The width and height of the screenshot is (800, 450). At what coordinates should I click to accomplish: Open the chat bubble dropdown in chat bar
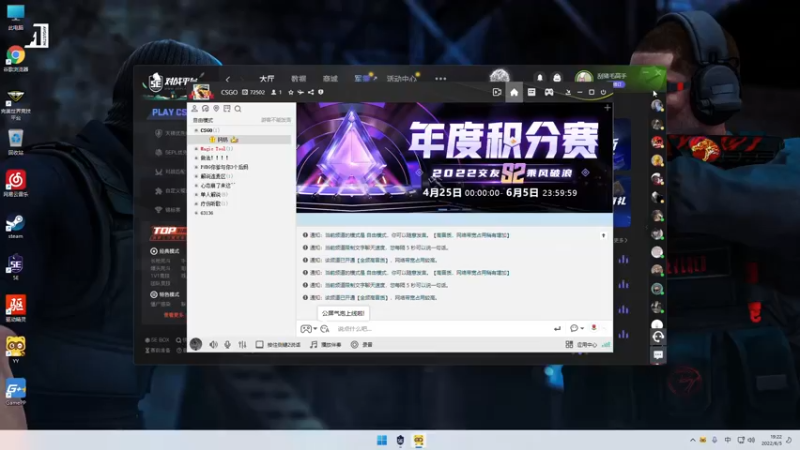pyautogui.click(x=577, y=328)
